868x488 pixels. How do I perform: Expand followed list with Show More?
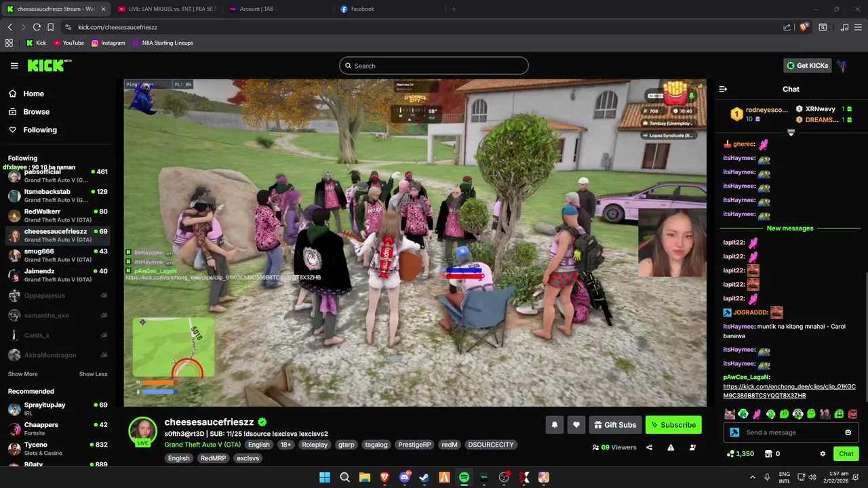coord(22,374)
